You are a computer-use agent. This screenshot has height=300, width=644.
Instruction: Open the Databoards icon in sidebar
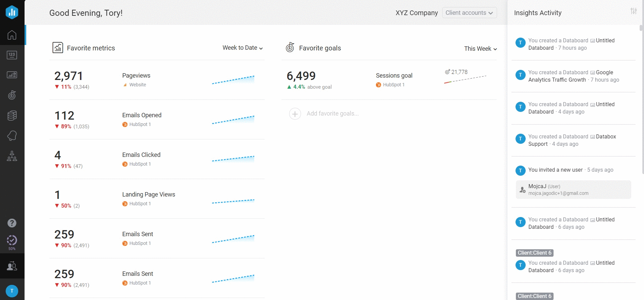pos(12,75)
